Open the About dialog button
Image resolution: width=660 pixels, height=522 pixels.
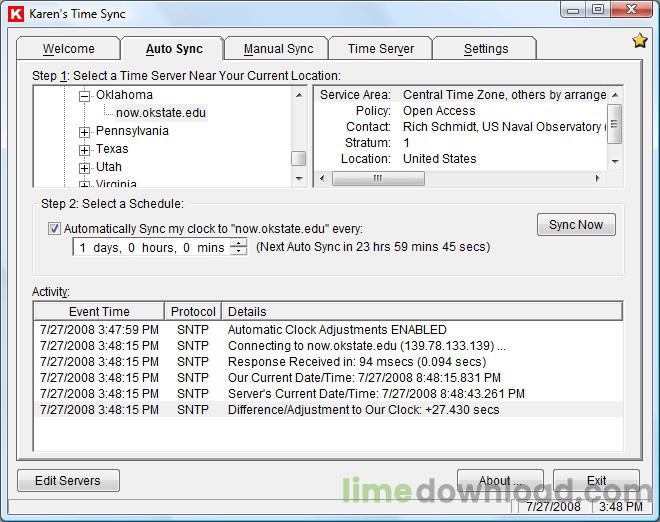coord(500,481)
